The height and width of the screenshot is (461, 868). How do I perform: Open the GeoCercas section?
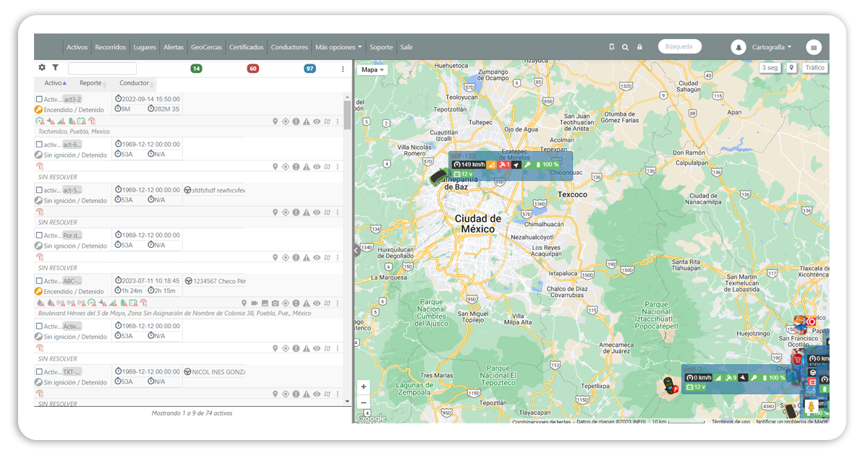[x=208, y=46]
